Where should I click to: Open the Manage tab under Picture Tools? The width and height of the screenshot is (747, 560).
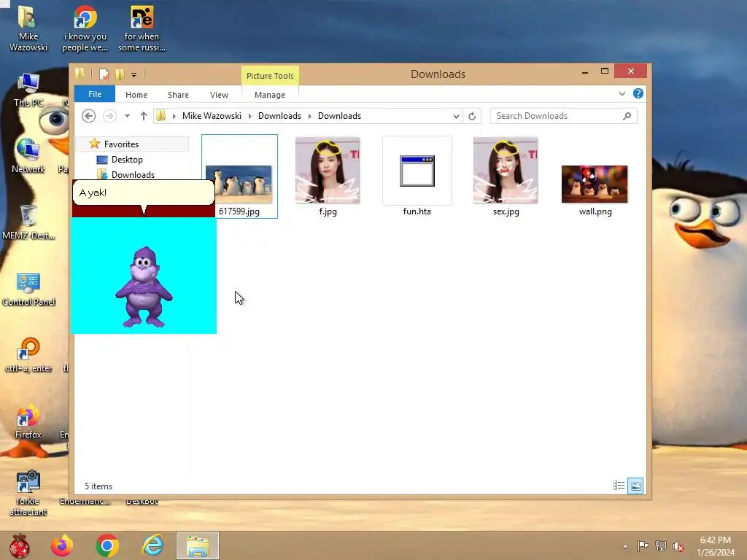click(270, 95)
